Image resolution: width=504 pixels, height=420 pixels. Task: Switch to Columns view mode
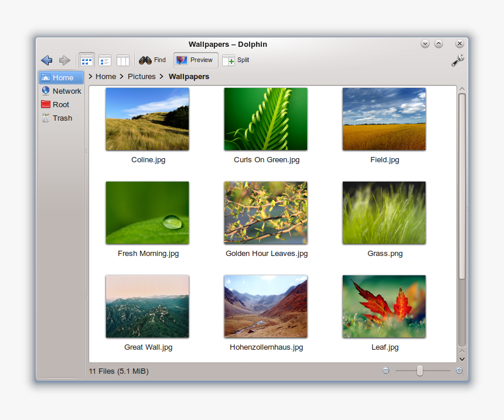pos(122,60)
